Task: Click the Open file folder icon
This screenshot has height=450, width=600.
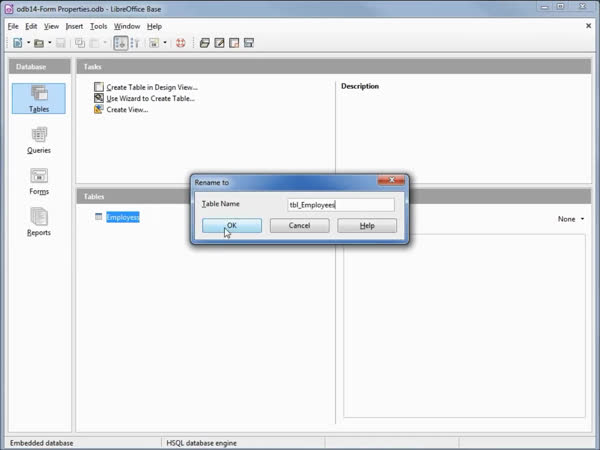Action: point(39,43)
